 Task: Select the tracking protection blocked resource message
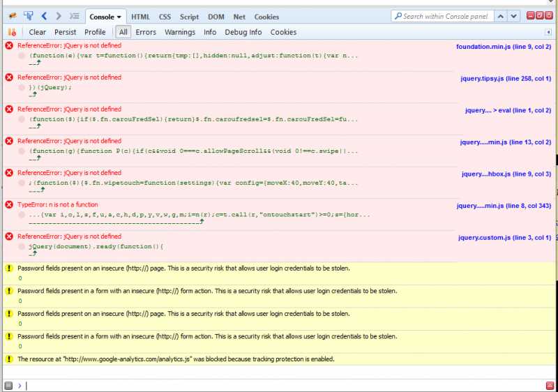point(176,359)
